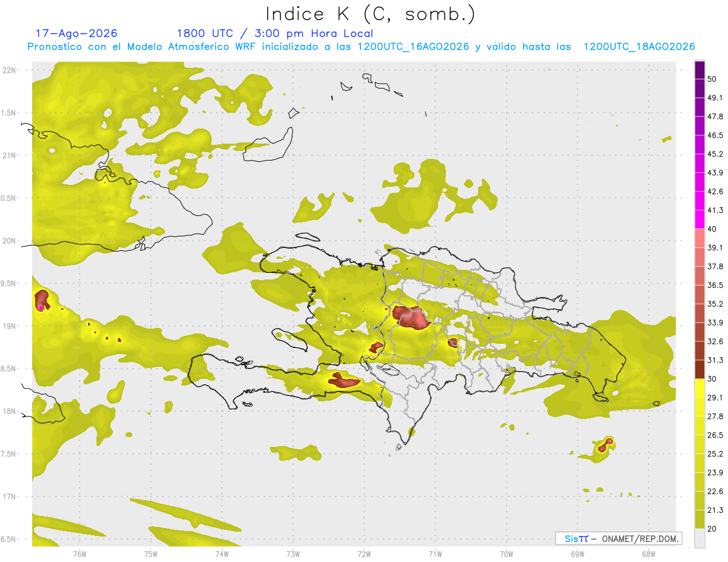Click legend value "22.6"
The width and height of the screenshot is (728, 562).
click(715, 491)
